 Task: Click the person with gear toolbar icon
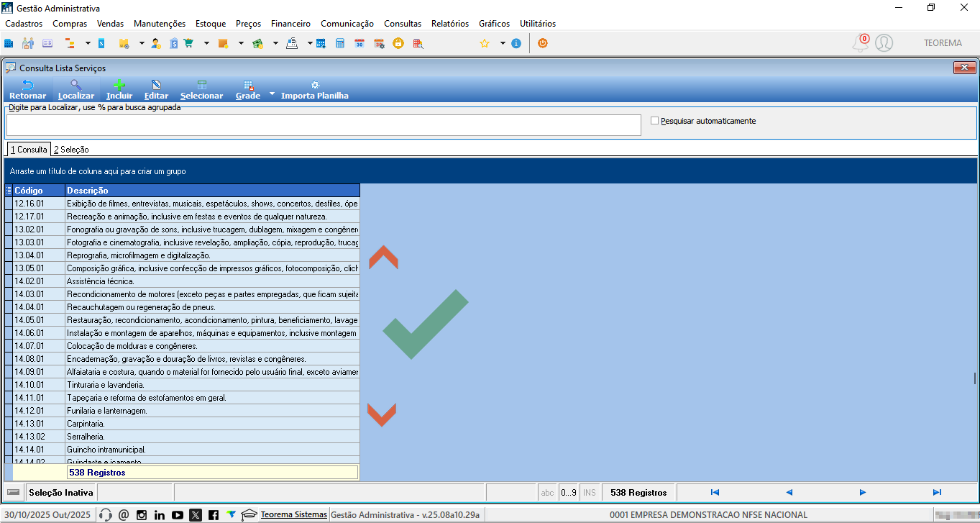pos(155,43)
